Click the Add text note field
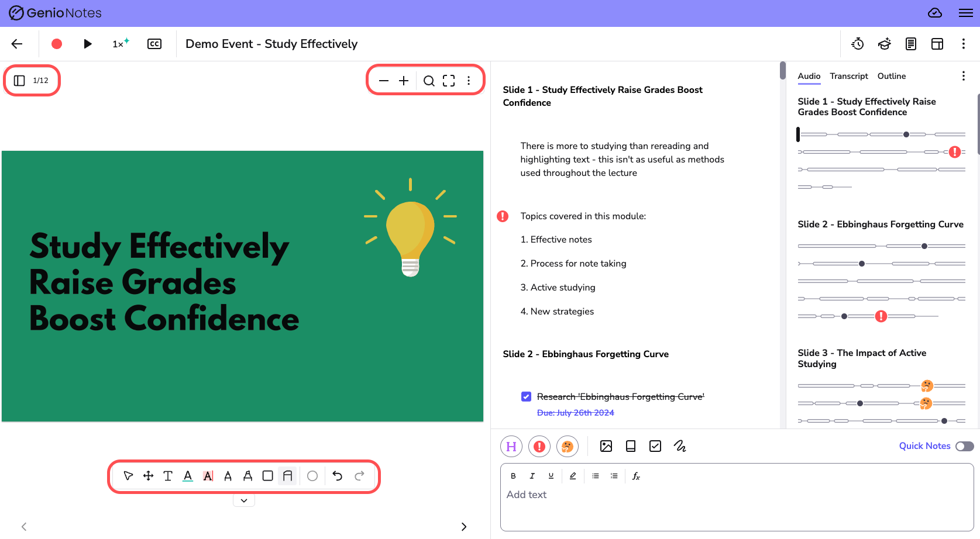Viewport: 980px width, 539px height. 737,497
